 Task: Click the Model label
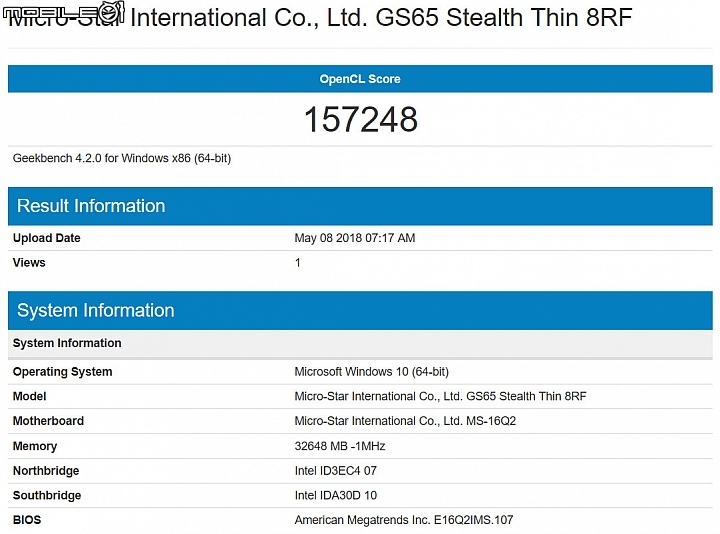pyautogui.click(x=29, y=396)
